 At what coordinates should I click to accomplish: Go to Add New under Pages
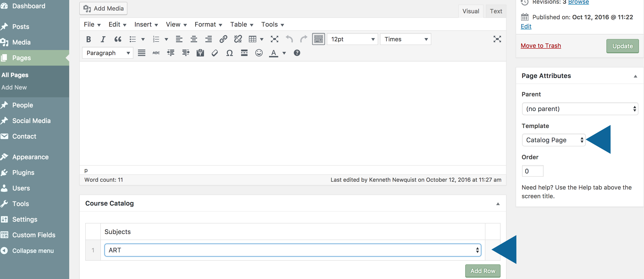(x=14, y=87)
